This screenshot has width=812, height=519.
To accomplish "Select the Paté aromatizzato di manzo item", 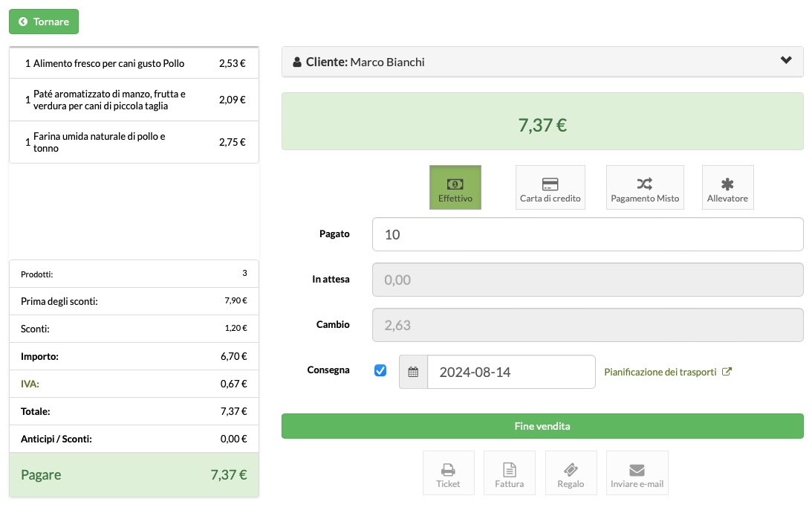I will point(134,100).
